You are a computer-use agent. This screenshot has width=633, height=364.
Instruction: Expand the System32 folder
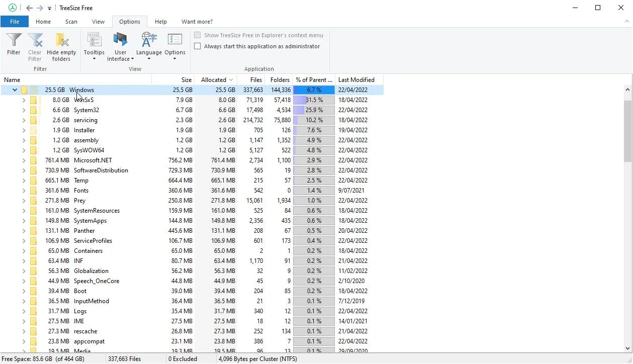(x=24, y=110)
